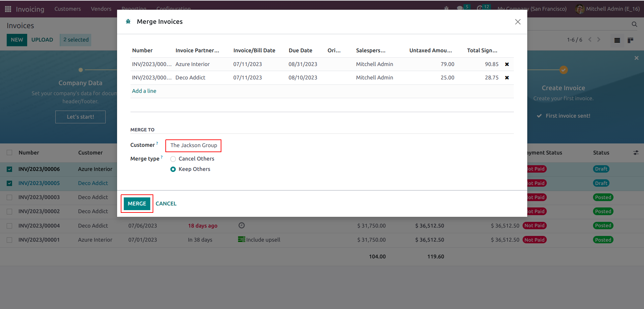Open the apps grid menu icon

pos(8,9)
